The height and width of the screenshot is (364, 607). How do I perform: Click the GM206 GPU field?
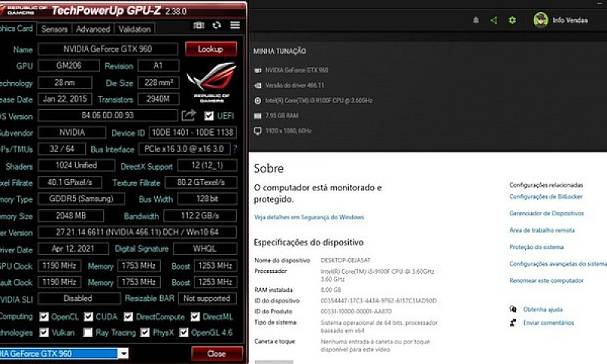pos(68,65)
